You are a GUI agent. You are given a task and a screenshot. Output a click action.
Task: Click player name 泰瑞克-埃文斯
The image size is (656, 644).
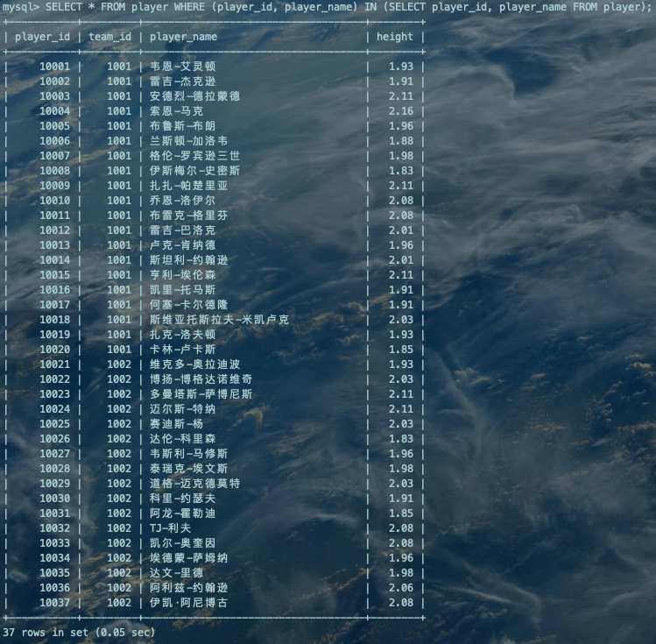[x=188, y=469]
